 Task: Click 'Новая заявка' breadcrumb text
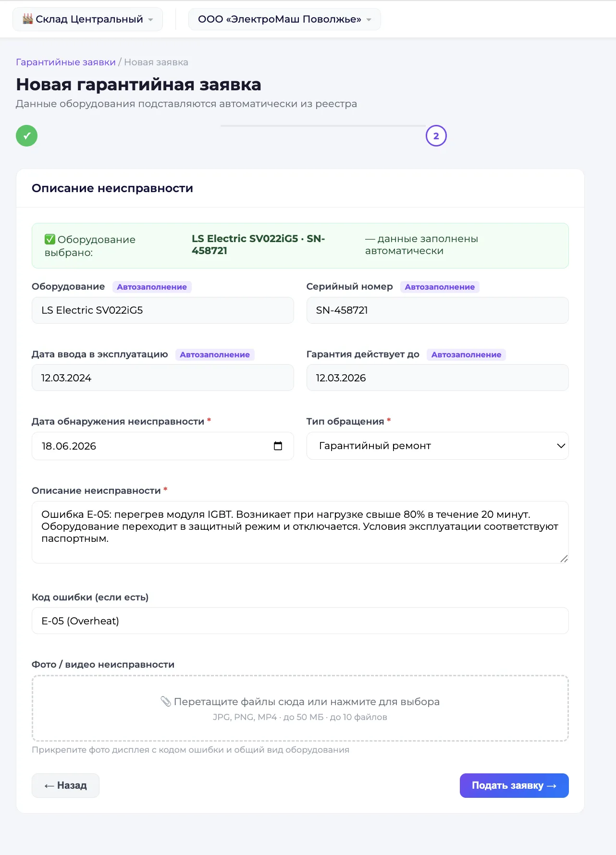[156, 62]
